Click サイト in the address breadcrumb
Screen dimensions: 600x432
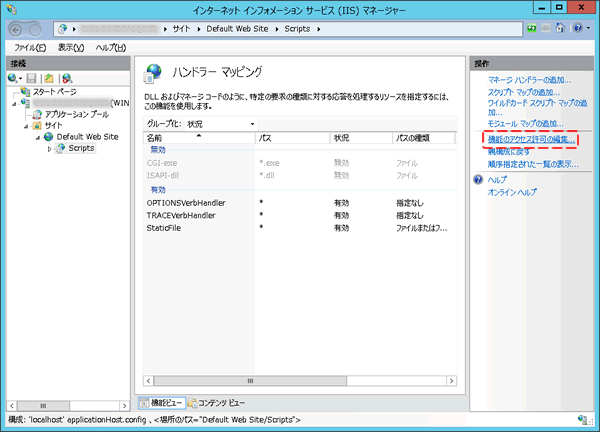(x=181, y=29)
